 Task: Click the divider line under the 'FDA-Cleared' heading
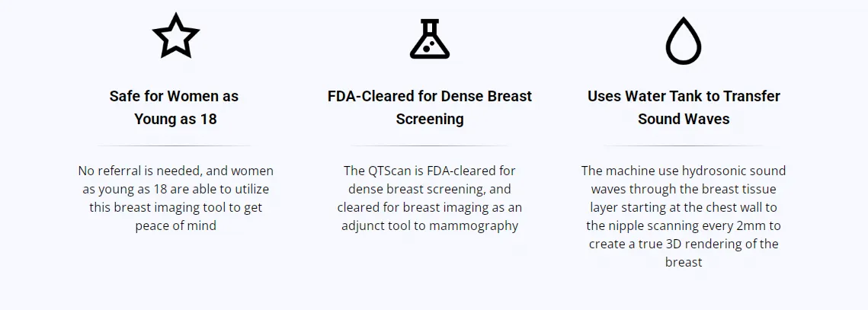click(430, 145)
